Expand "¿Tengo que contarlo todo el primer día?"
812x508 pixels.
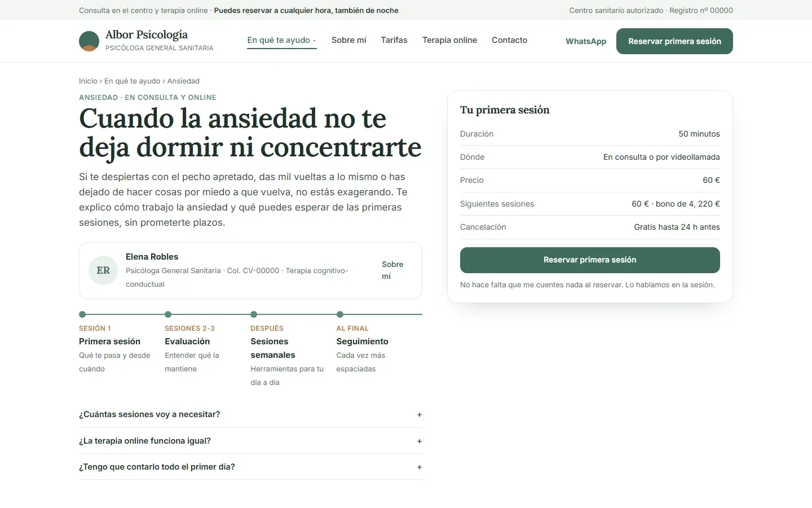pyautogui.click(x=250, y=467)
